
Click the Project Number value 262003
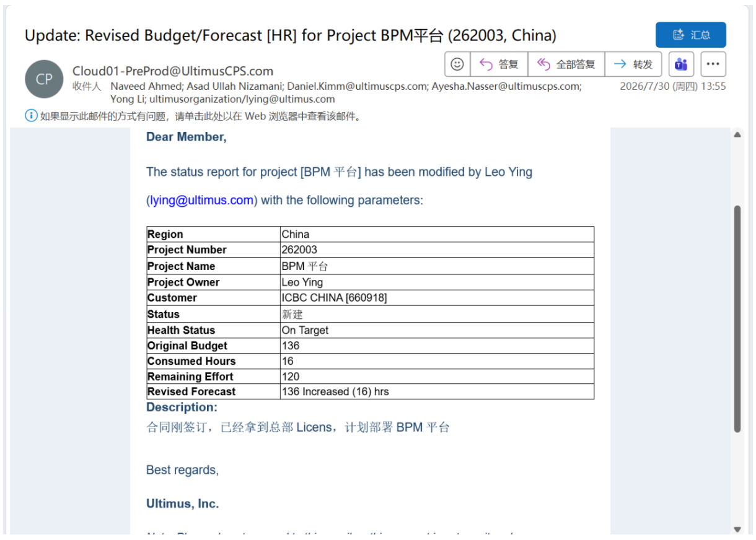pyautogui.click(x=437, y=250)
